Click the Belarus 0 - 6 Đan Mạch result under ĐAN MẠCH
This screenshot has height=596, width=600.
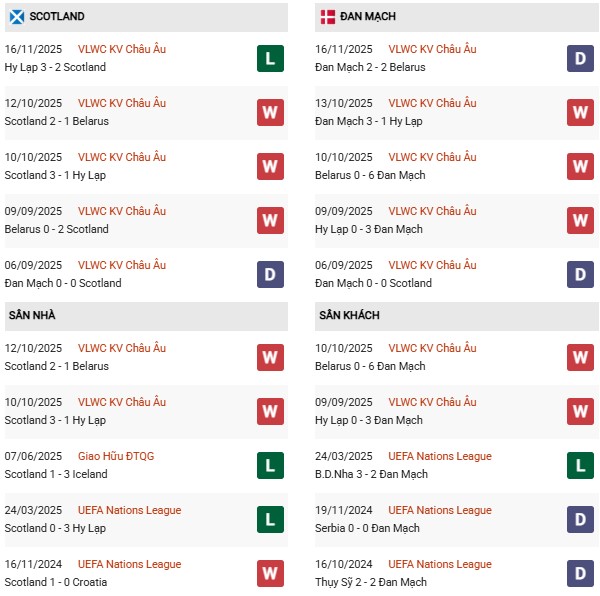[x=370, y=175]
